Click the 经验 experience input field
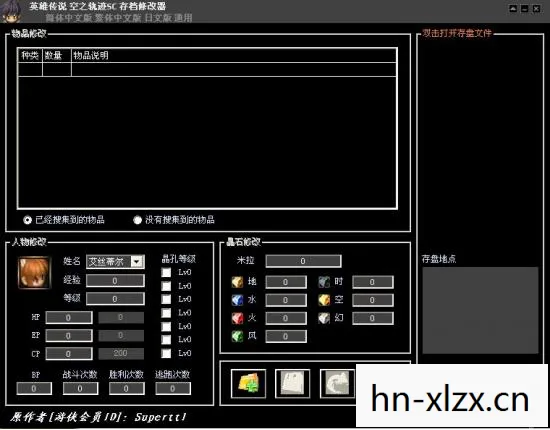Image resolution: width=550 pixels, height=430 pixels. (115, 281)
